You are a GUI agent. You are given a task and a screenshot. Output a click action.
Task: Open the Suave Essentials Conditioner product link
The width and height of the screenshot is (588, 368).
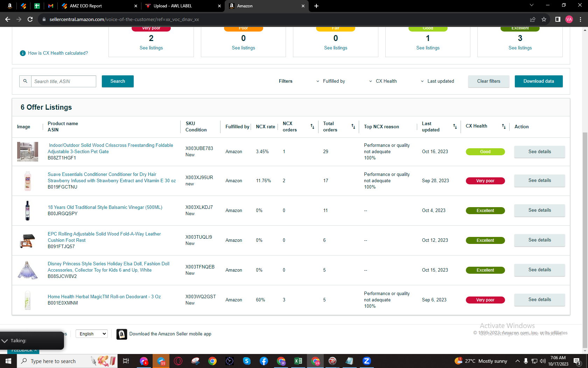click(112, 177)
